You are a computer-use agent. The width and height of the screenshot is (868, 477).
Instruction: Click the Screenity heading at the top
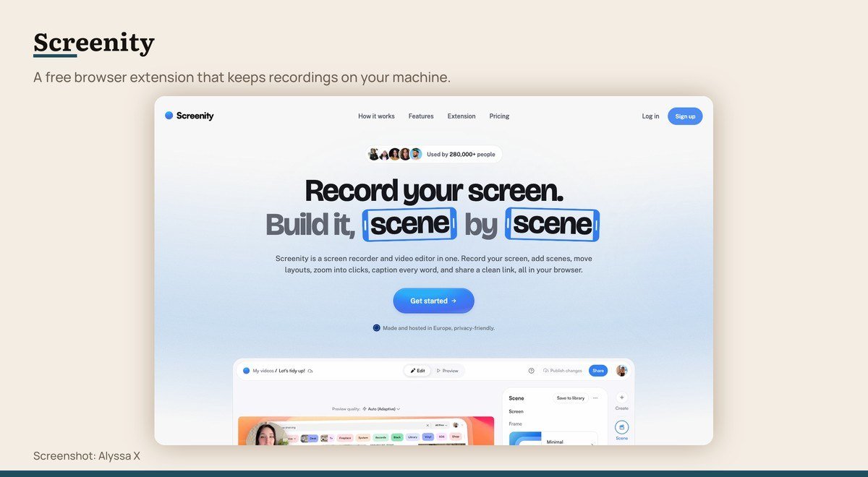click(x=94, y=43)
